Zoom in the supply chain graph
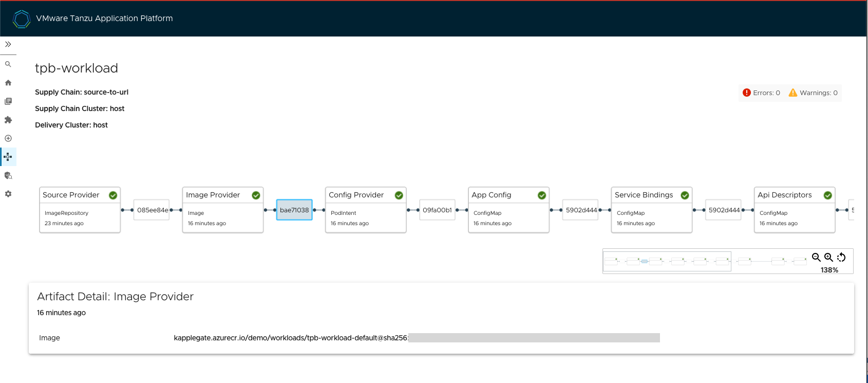 point(828,258)
